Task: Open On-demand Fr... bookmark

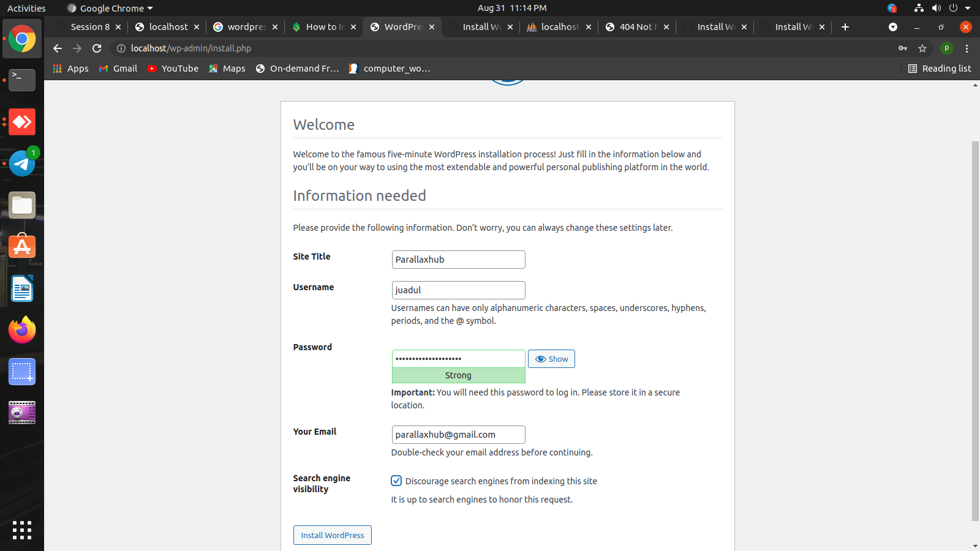Action: [298, 69]
